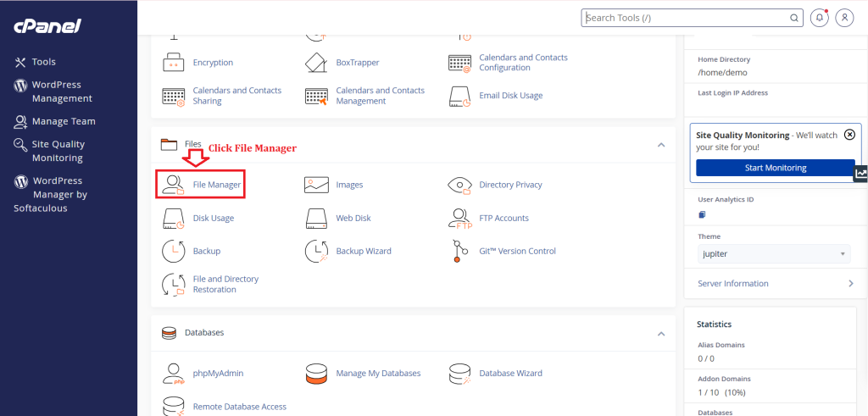Dismiss the Site Quality Monitoring banner
Viewport: 868px width, 416px height.
point(850,135)
